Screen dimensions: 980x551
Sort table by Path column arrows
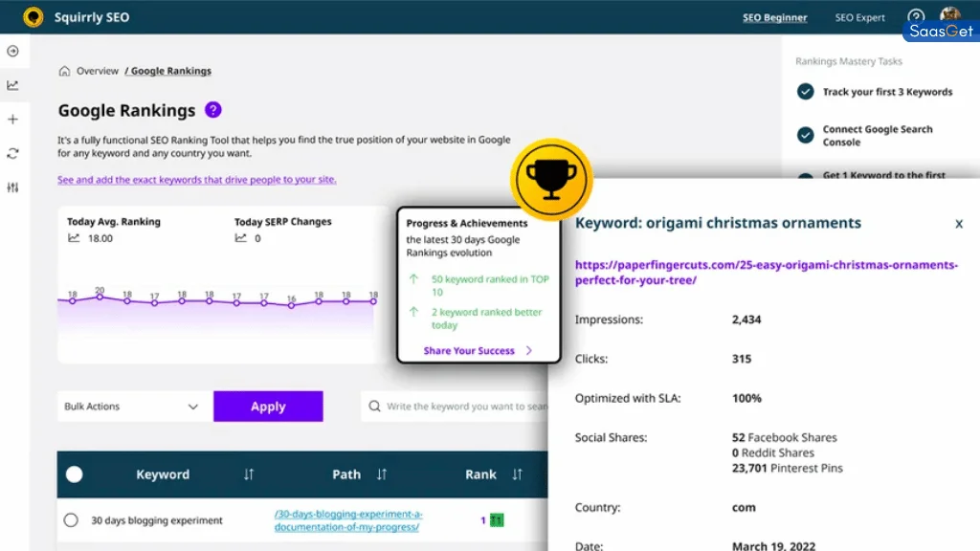[382, 474]
